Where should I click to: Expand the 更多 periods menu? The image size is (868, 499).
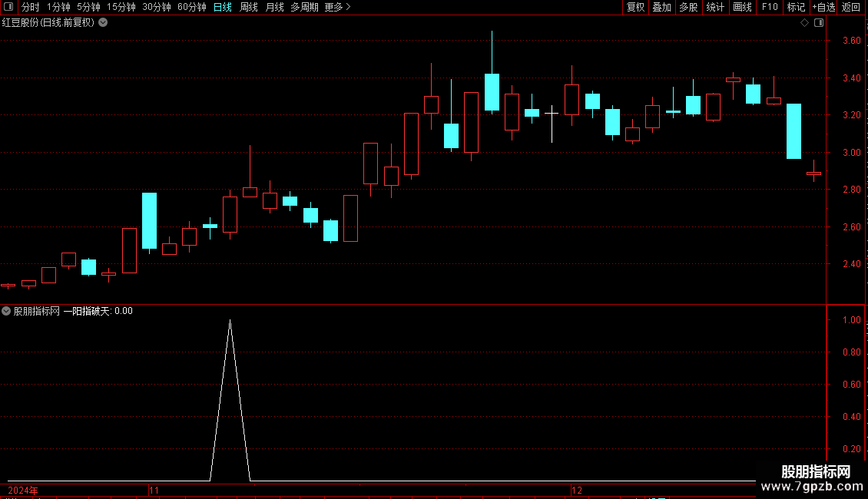tap(337, 7)
